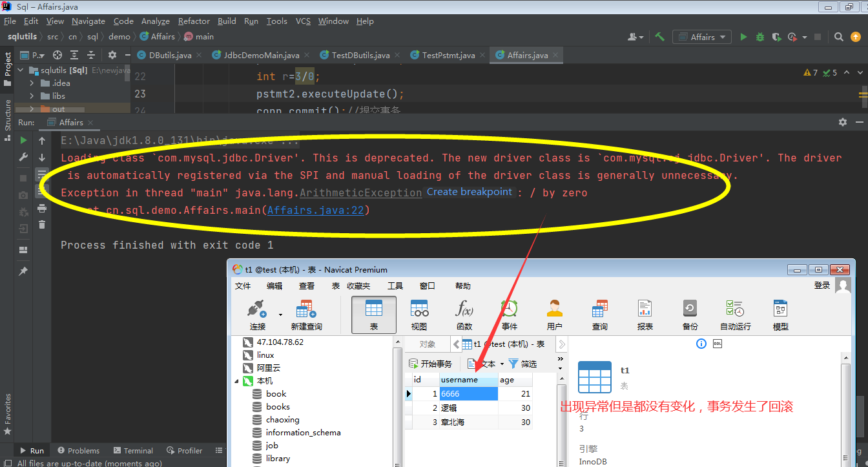Screen dimensions: 868x467
Task: Open Navicat 报表 report button
Action: [x=645, y=315]
